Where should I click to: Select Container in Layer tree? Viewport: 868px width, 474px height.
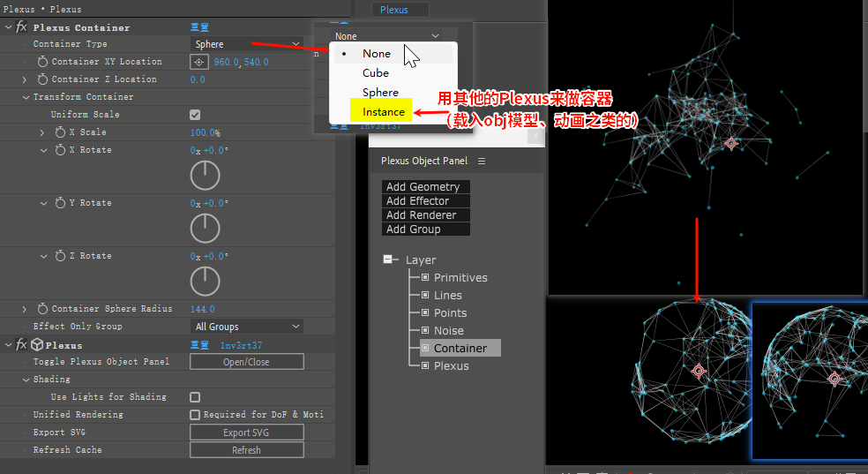click(x=460, y=349)
